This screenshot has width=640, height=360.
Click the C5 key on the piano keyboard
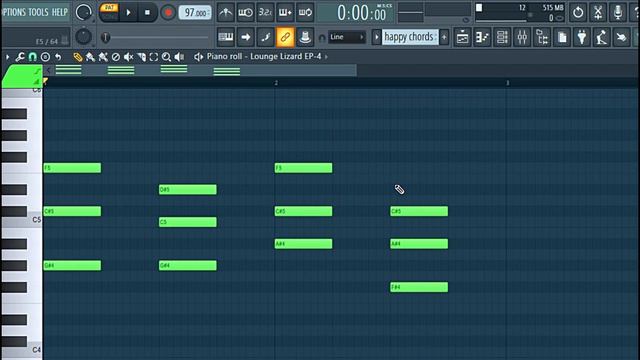(22, 220)
